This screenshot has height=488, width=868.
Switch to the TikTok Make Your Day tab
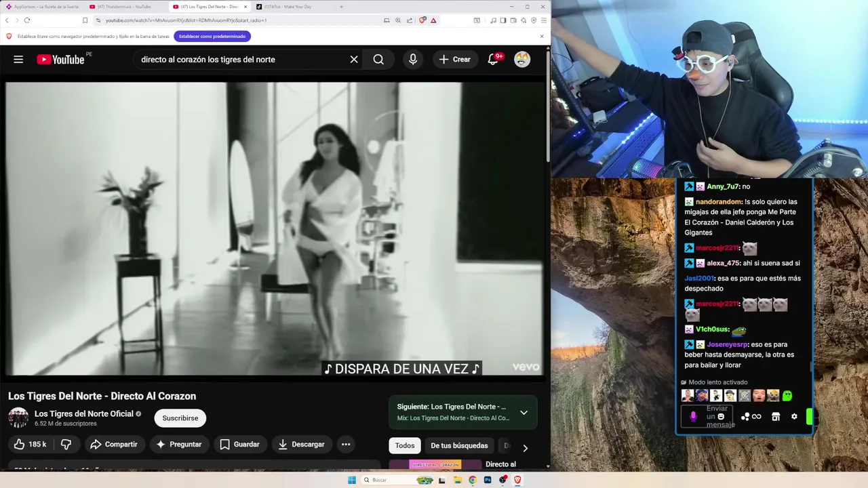[x=292, y=7]
